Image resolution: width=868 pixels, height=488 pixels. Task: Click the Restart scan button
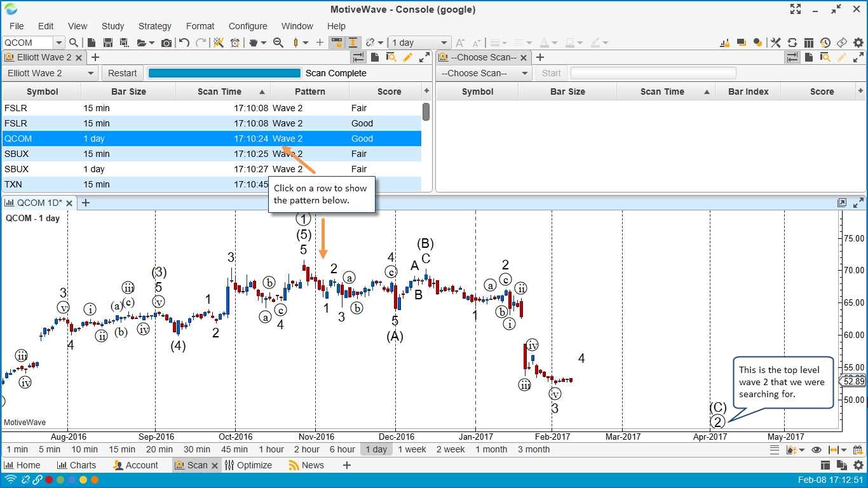pyautogui.click(x=123, y=73)
